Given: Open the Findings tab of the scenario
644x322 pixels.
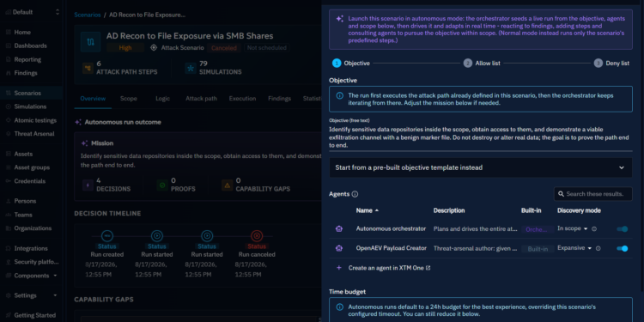Looking at the screenshot, I should click(279, 99).
